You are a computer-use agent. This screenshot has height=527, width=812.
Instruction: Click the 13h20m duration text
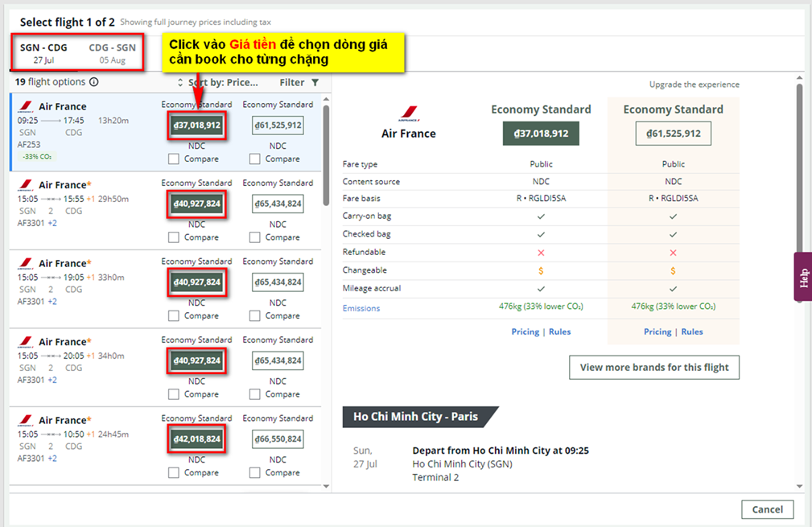coord(113,121)
